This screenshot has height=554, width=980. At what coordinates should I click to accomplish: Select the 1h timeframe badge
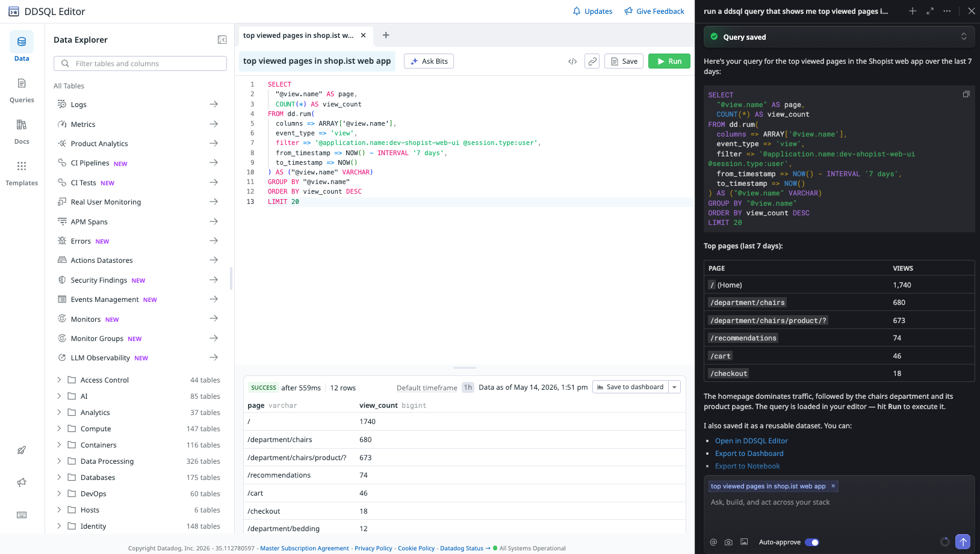[x=468, y=387]
